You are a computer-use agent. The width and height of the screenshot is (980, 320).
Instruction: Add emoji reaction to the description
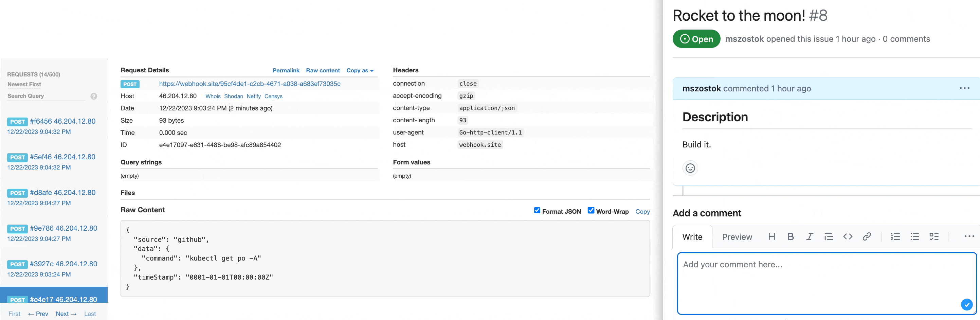690,168
